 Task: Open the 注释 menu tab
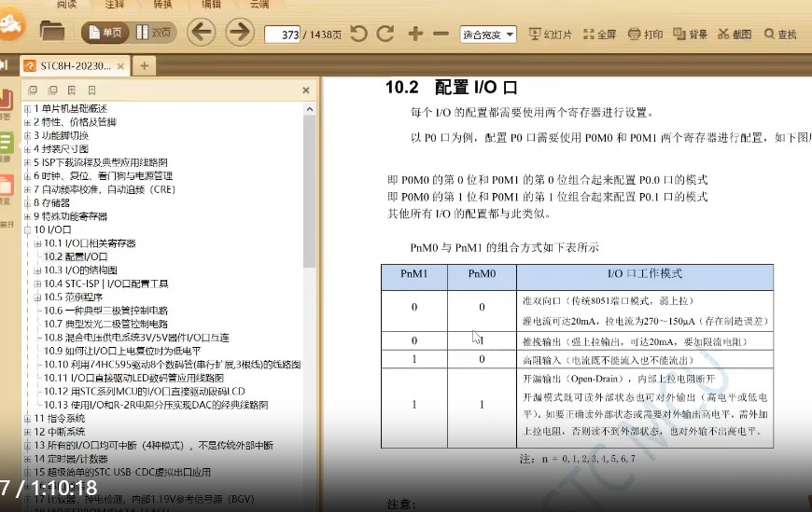115,4
